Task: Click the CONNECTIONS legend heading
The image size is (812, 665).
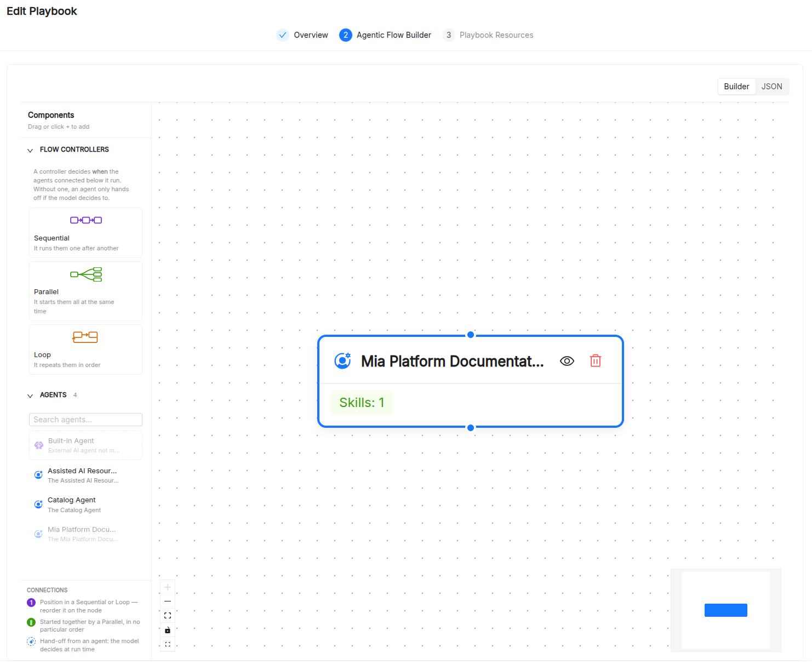Action: (x=47, y=590)
